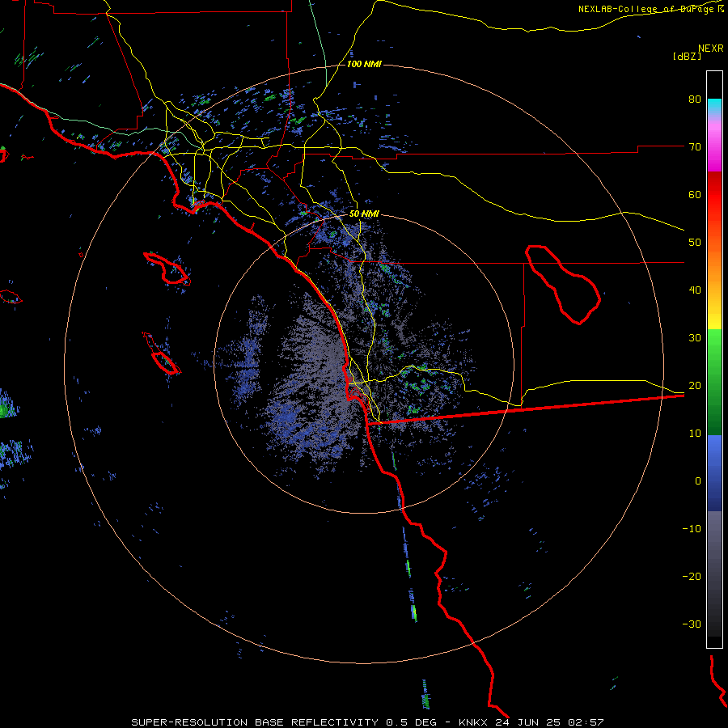Click the 40 dBZ scale value
The height and width of the screenshot is (728, 728).
coord(695,290)
